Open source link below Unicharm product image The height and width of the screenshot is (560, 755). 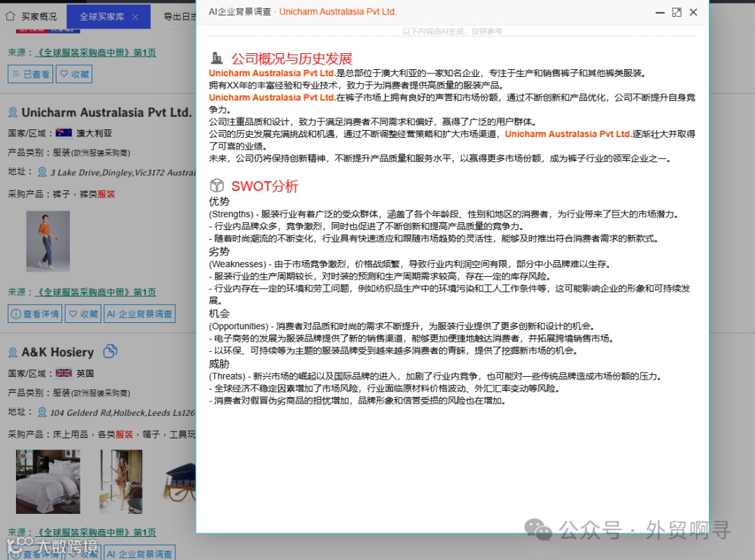(x=95, y=292)
